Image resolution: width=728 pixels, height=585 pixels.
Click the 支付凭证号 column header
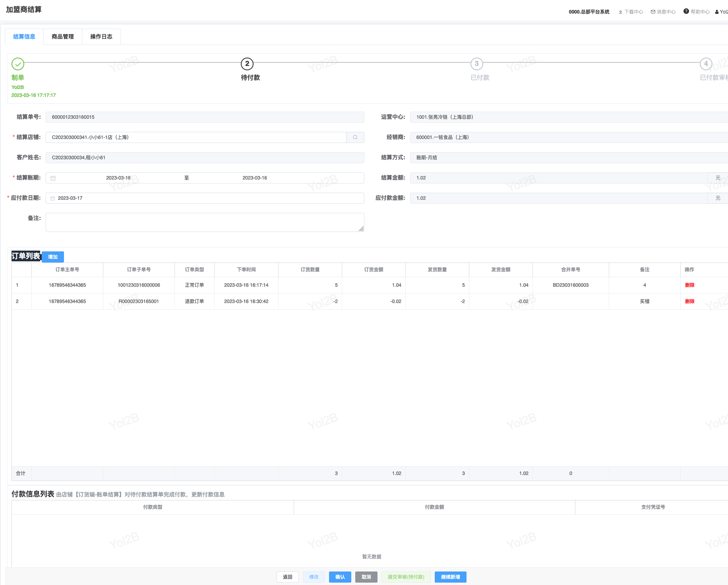click(x=653, y=507)
